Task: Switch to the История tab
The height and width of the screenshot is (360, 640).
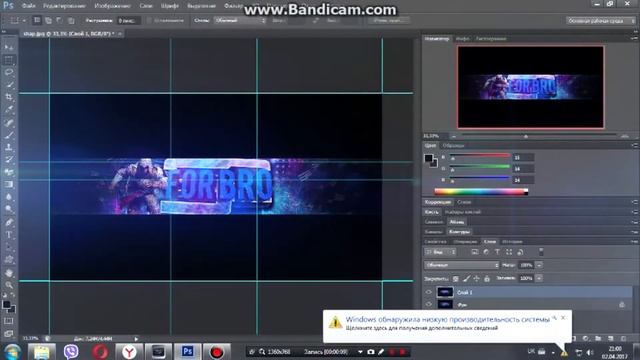Action: coord(512,242)
